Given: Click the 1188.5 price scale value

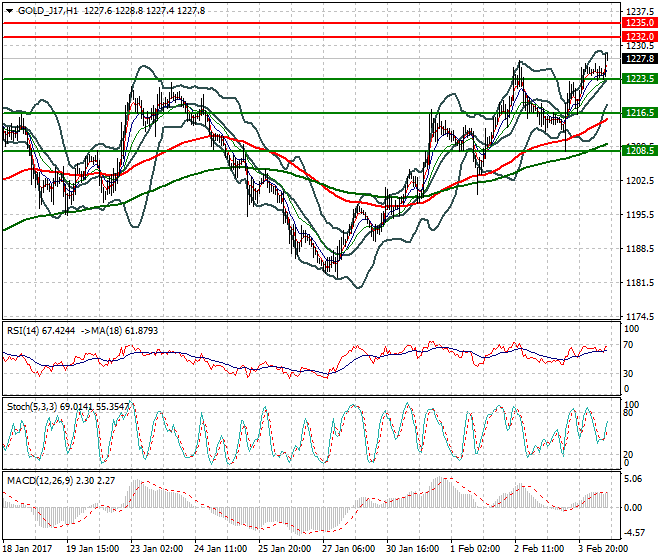Looking at the screenshot, I should click(640, 249).
